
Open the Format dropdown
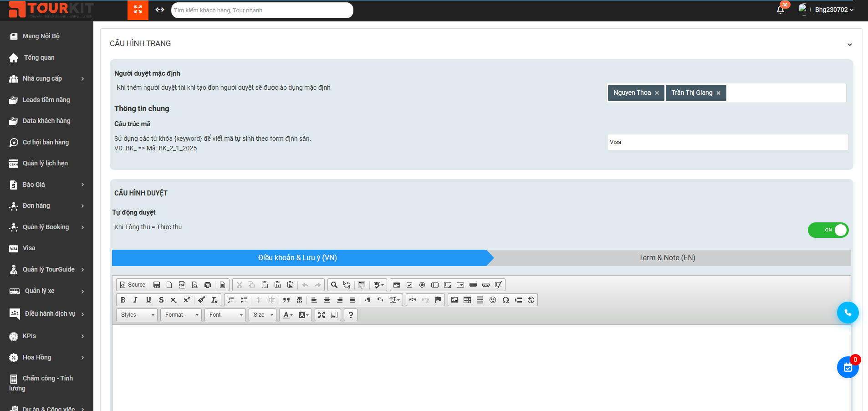(181, 315)
